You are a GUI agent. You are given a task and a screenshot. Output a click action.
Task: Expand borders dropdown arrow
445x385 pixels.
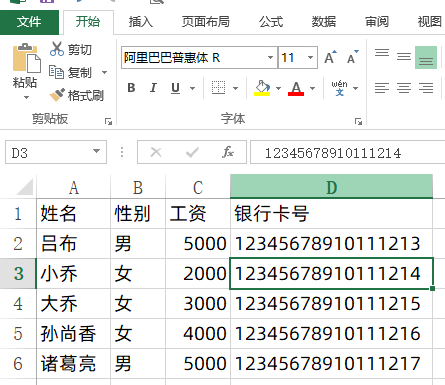click(235, 88)
